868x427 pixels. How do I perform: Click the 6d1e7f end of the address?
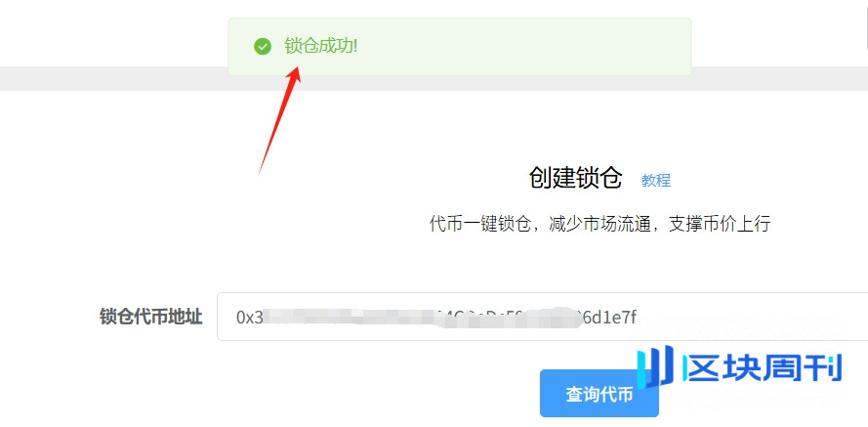(609, 318)
